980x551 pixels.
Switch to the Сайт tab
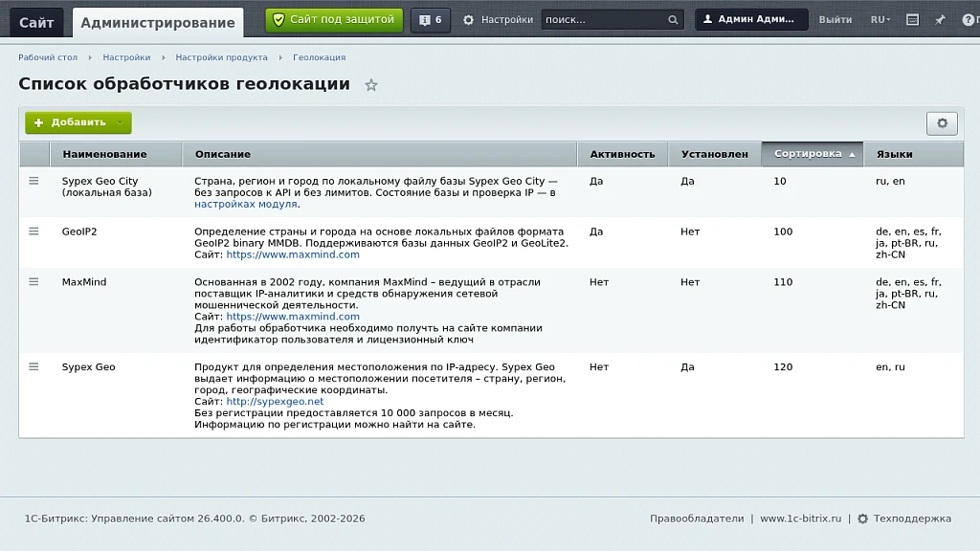pos(36,23)
